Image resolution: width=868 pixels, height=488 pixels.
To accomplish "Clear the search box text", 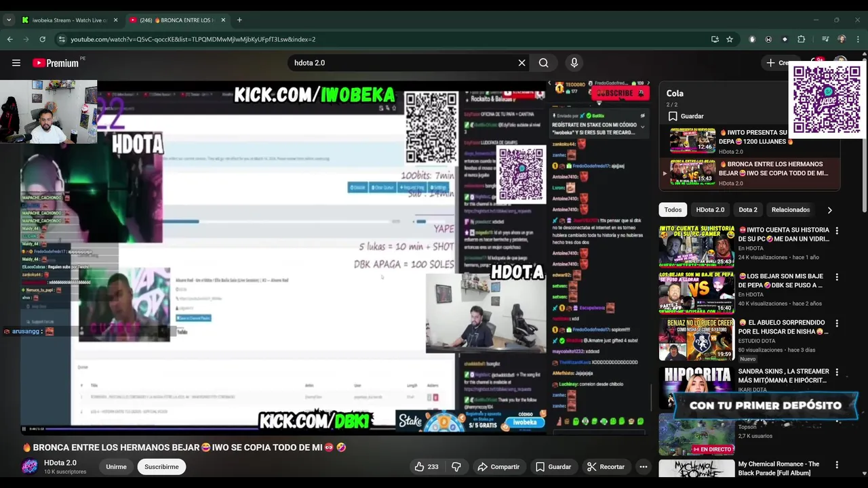I will click(521, 63).
